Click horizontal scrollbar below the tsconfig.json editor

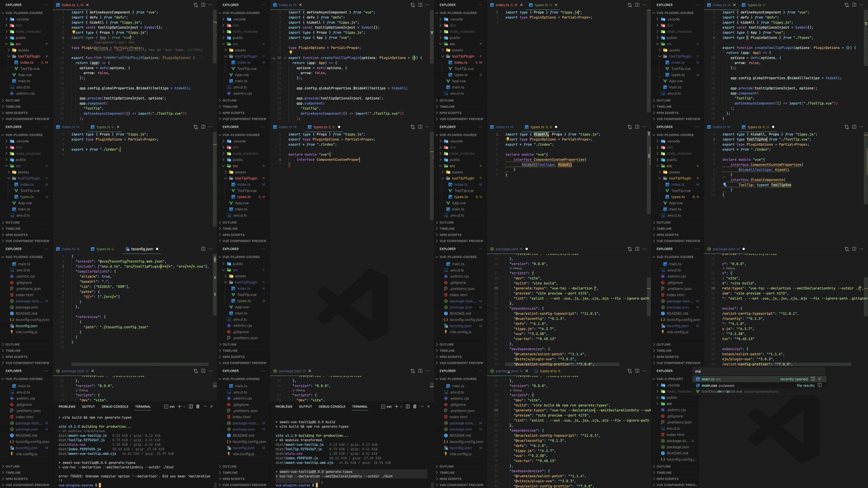[140, 364]
